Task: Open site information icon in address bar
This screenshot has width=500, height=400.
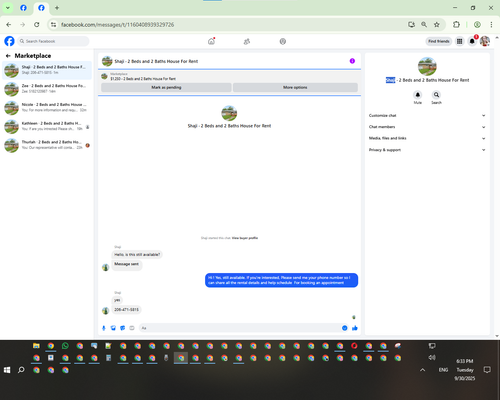Action: pos(53,24)
